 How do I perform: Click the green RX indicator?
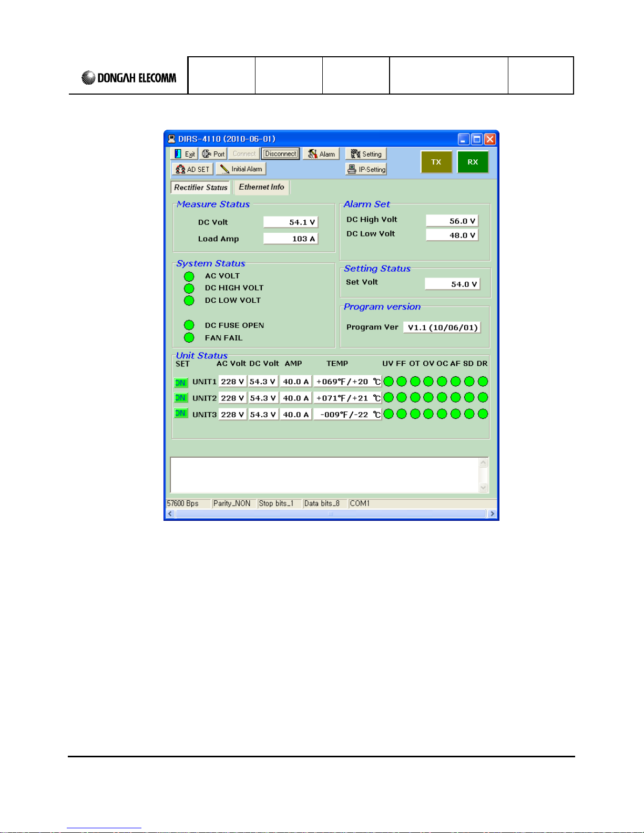coord(473,162)
